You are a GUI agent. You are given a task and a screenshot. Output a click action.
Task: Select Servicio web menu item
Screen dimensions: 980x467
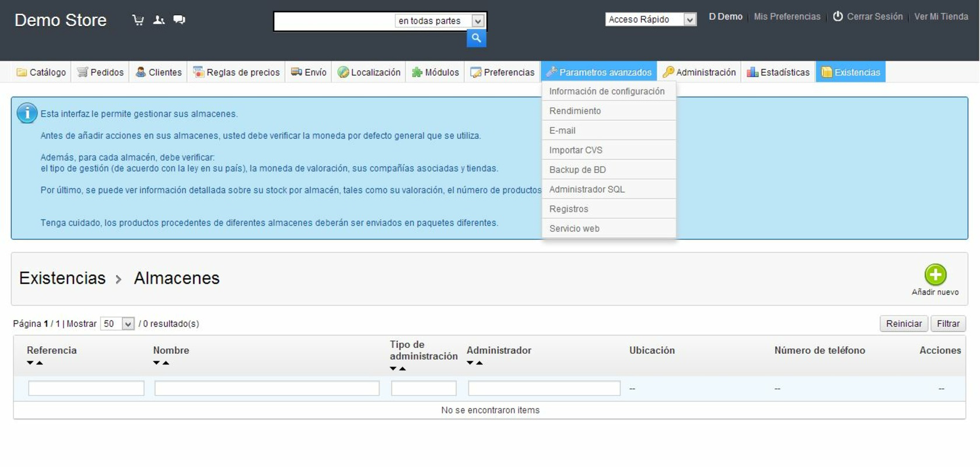(x=608, y=228)
